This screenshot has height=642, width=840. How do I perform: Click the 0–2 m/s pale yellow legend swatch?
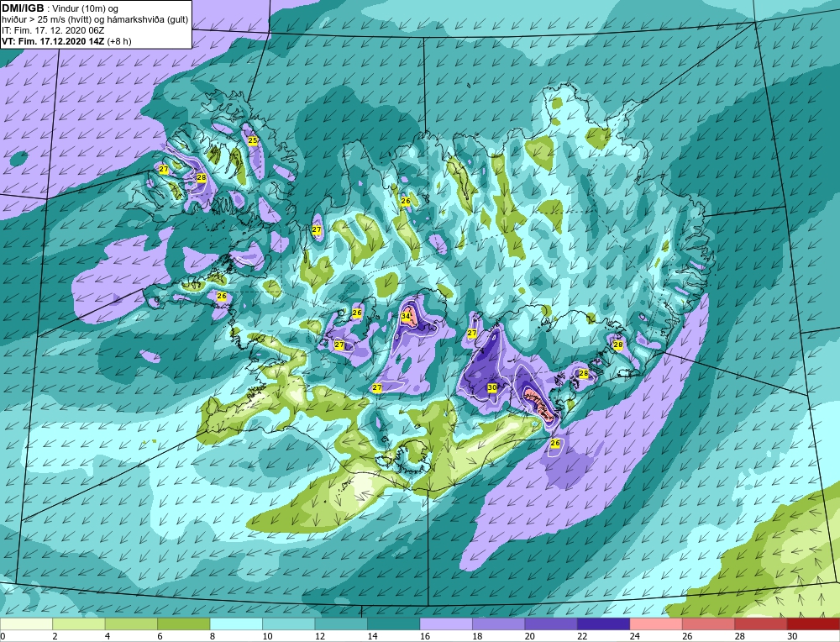point(26,624)
